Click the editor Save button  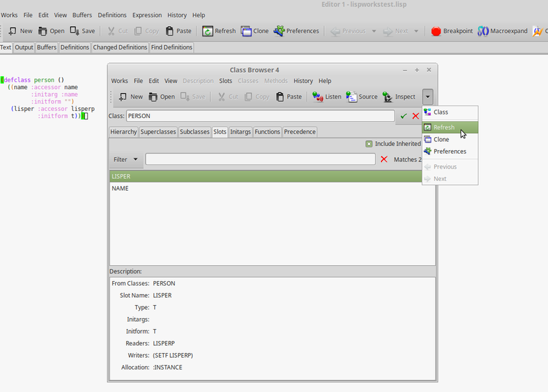tap(82, 31)
